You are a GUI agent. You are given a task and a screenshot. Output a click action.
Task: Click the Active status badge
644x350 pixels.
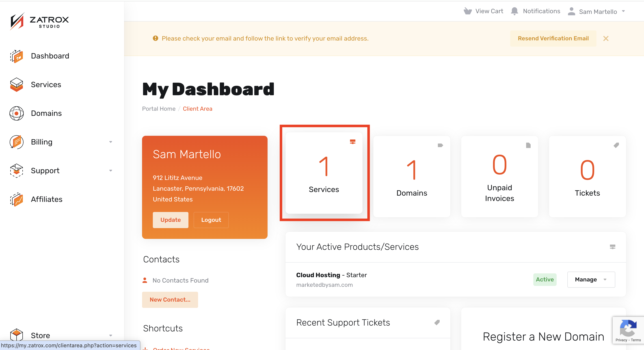pos(545,279)
